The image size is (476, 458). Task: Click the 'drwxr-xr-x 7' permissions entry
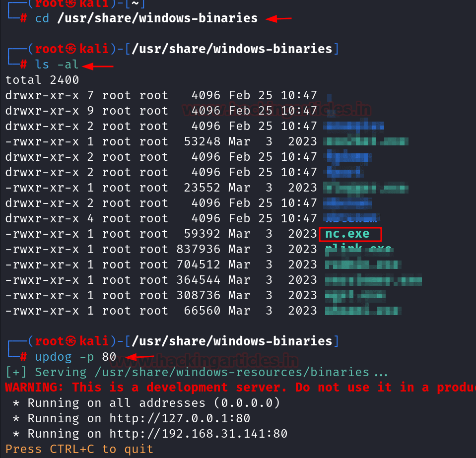pos(50,95)
